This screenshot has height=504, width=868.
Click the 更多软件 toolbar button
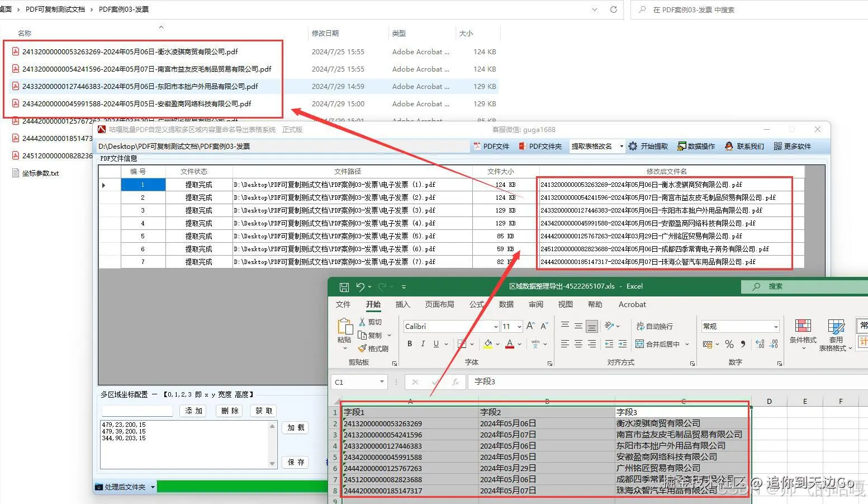click(x=792, y=147)
